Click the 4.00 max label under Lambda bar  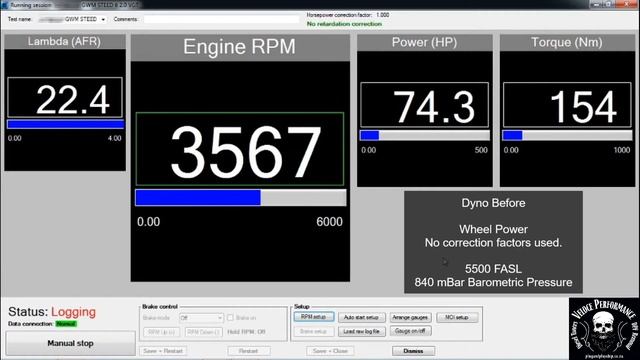[115, 138]
